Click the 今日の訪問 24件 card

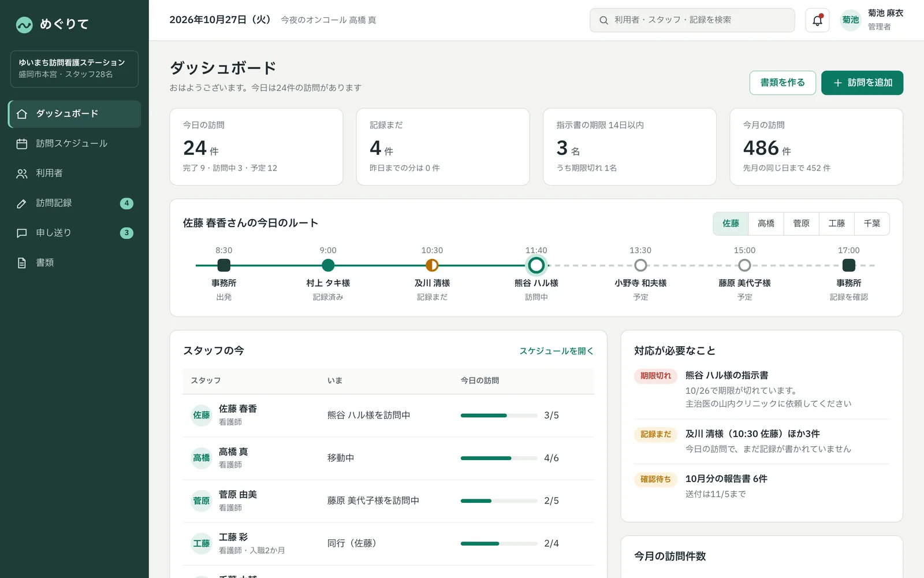click(x=256, y=147)
